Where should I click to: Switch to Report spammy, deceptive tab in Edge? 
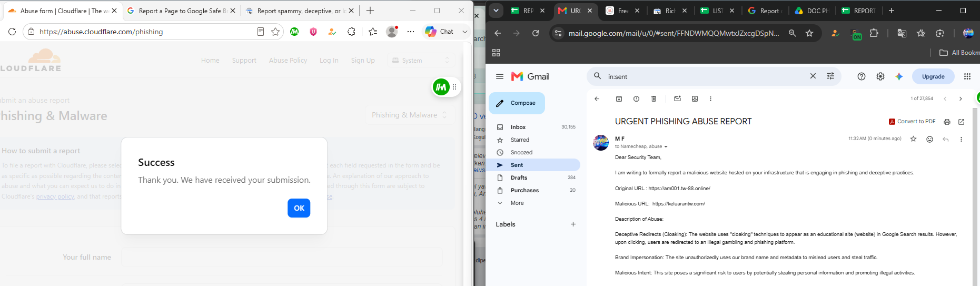point(300,11)
